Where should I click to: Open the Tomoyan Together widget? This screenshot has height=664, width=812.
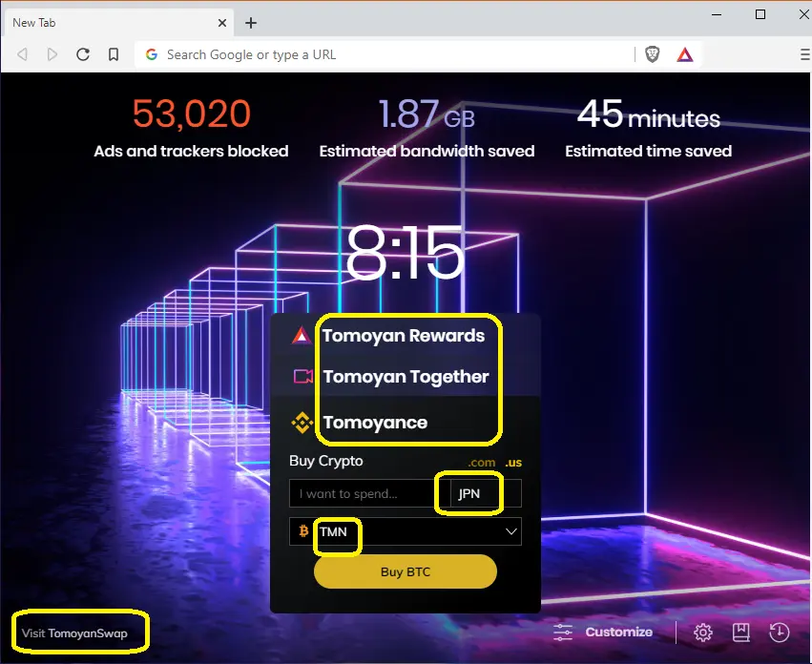coord(406,377)
